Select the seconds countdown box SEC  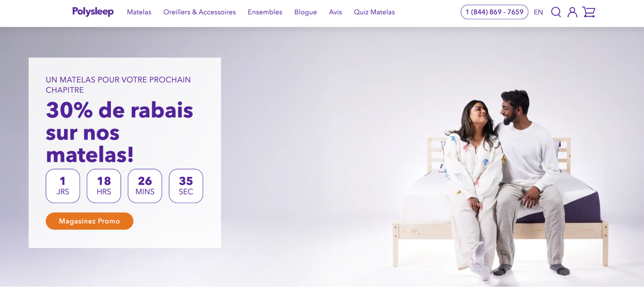pyautogui.click(x=186, y=186)
